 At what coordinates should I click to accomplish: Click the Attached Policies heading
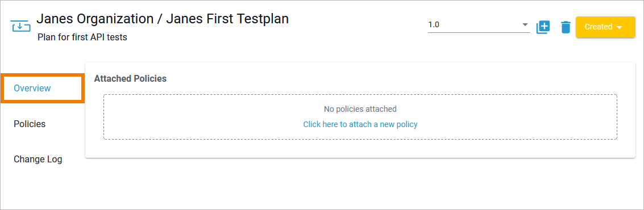click(130, 78)
